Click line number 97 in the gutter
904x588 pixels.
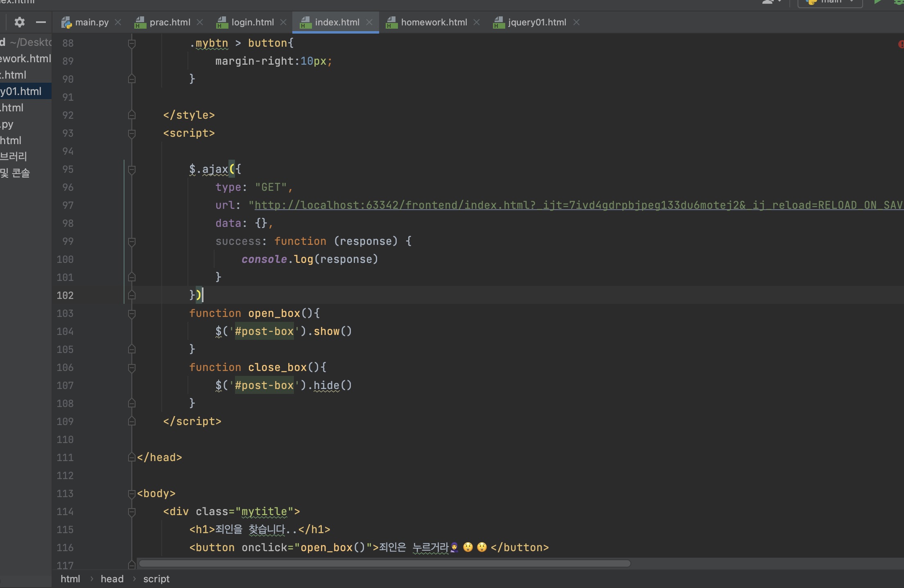point(68,205)
